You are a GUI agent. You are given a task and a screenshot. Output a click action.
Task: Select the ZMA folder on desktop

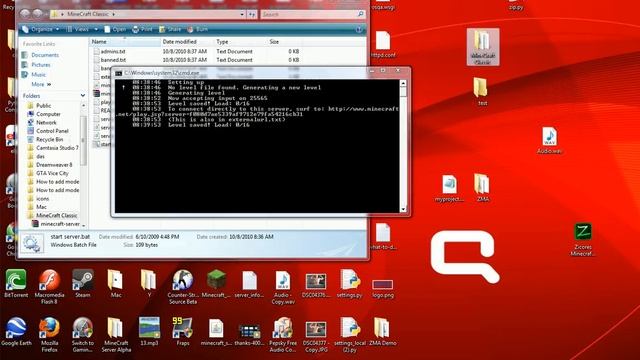(x=482, y=188)
